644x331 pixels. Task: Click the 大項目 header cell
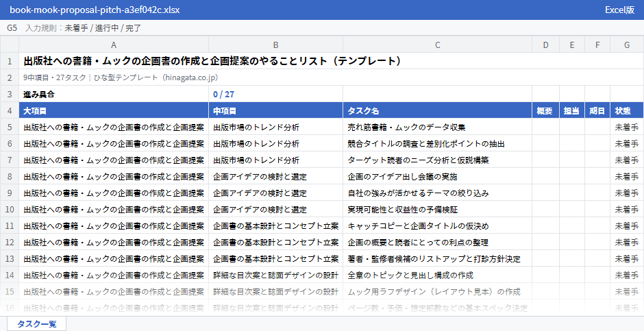(x=114, y=110)
